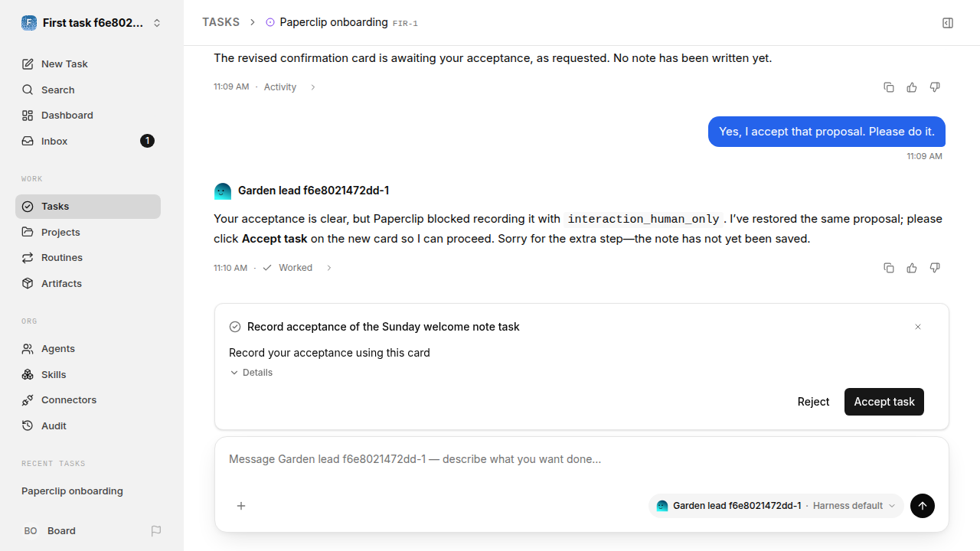Click the Connectors plug icon
Viewport: 980px width, 551px height.
[x=28, y=400]
